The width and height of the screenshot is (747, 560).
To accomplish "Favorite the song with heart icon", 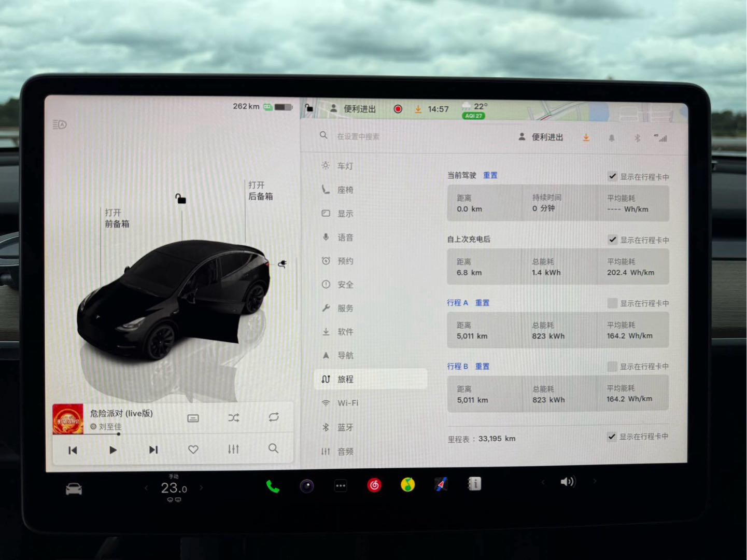I will [x=193, y=449].
